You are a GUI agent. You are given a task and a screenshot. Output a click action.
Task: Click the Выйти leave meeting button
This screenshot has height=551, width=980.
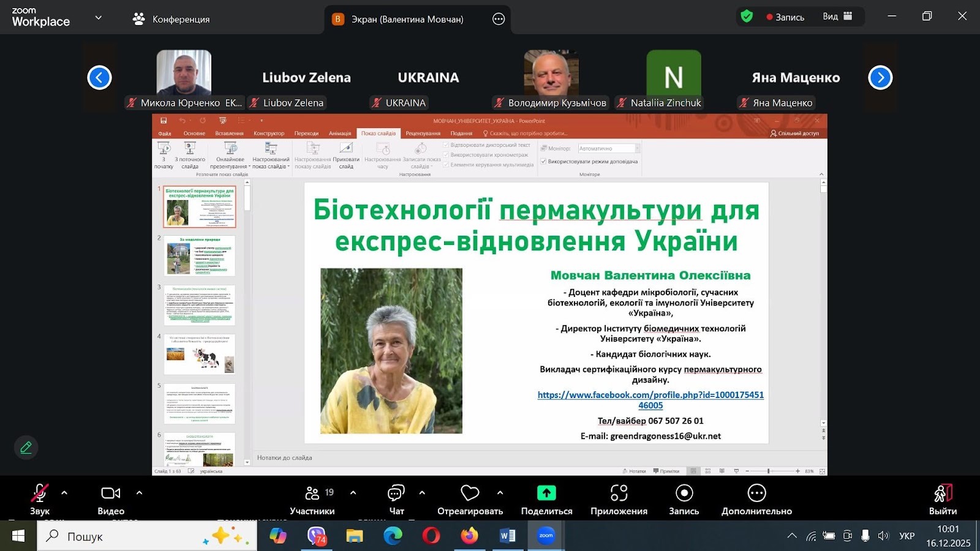(x=942, y=499)
